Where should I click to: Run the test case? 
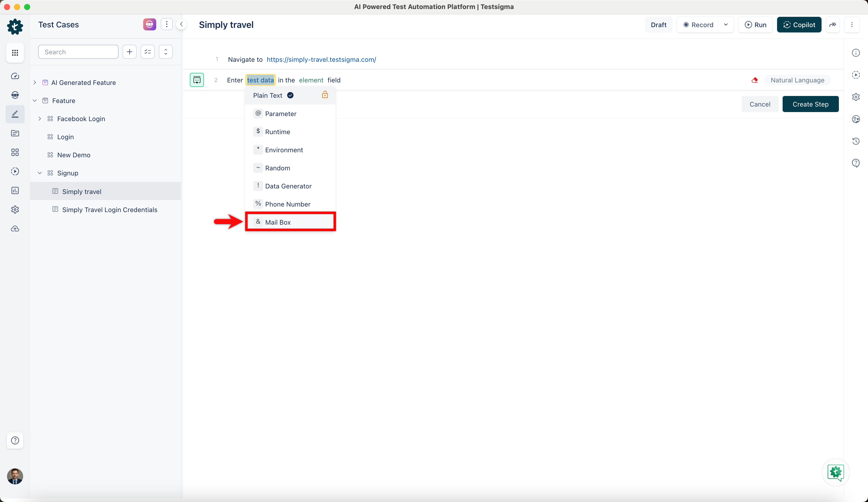pos(755,25)
